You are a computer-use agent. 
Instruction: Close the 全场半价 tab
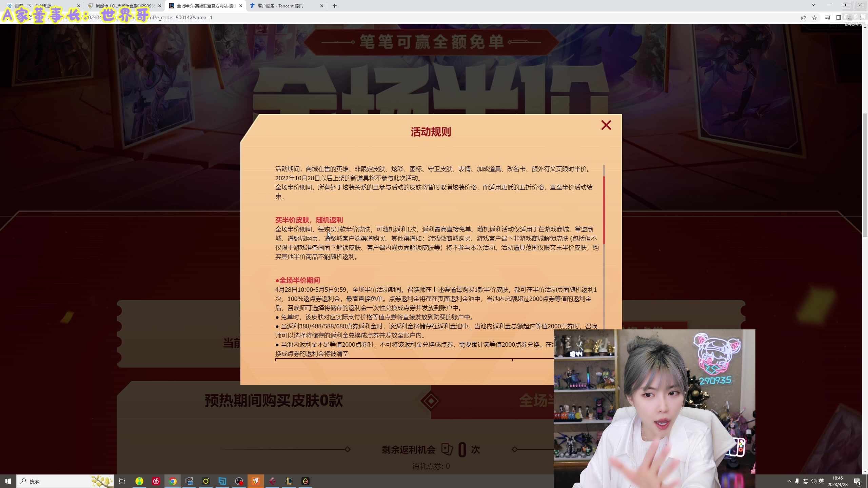pos(241,6)
